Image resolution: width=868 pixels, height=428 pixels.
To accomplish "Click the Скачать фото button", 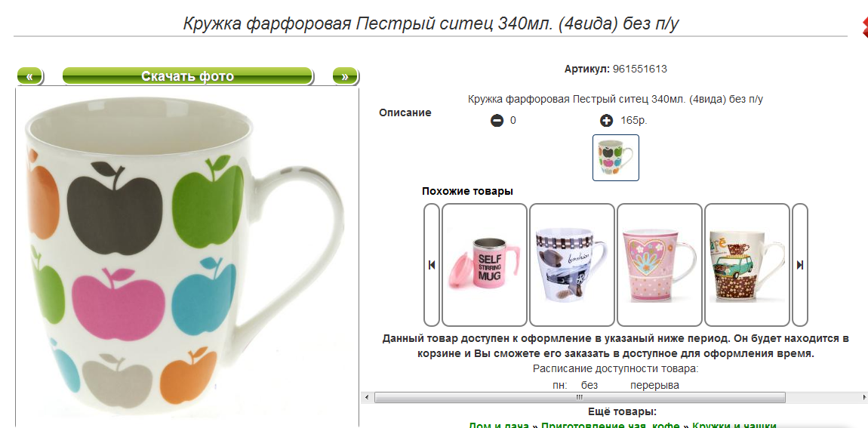I will pos(188,75).
